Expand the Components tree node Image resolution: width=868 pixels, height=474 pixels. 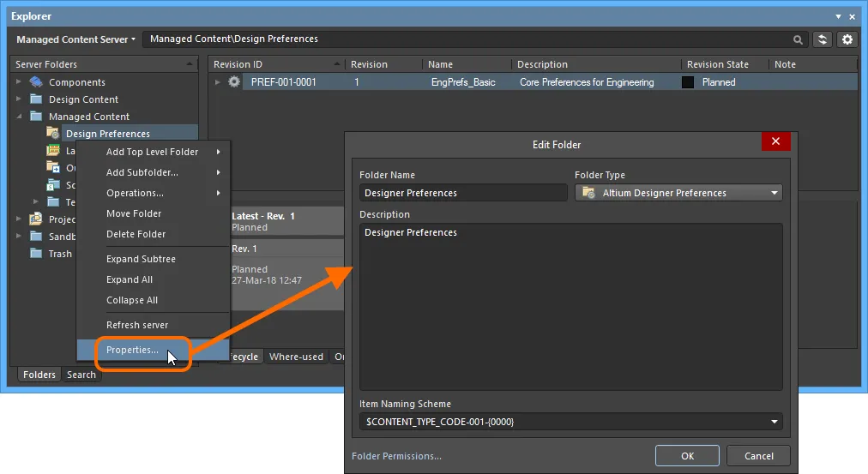coord(18,82)
